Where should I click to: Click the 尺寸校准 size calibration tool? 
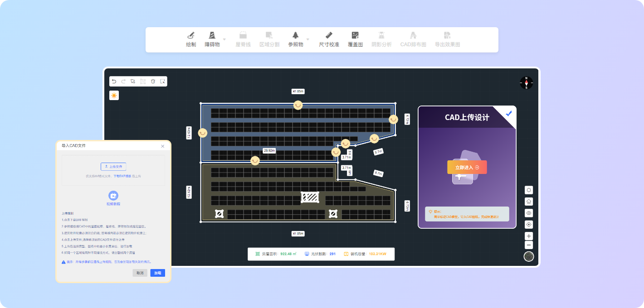click(x=329, y=39)
